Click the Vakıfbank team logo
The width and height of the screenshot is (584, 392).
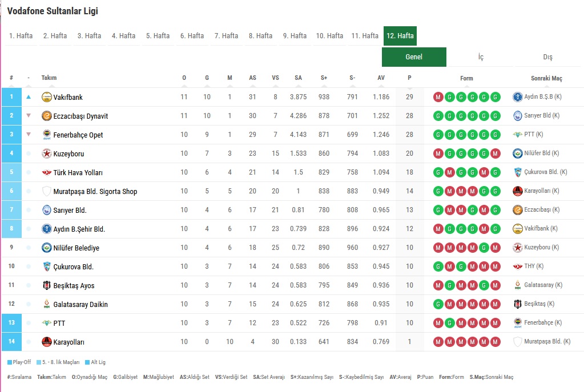(x=47, y=97)
